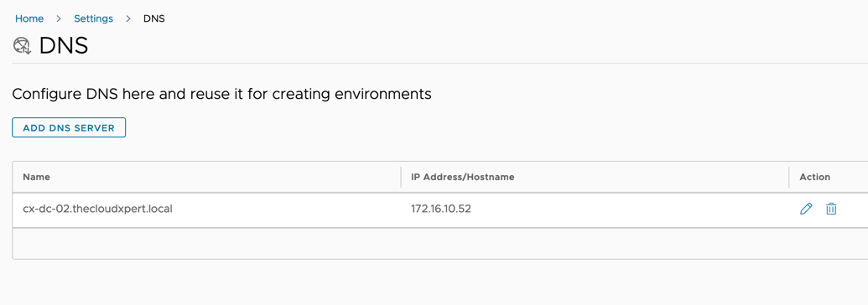The image size is (868, 305).
Task: Click the 'Configure DNS here' description text
Action: 221,94
